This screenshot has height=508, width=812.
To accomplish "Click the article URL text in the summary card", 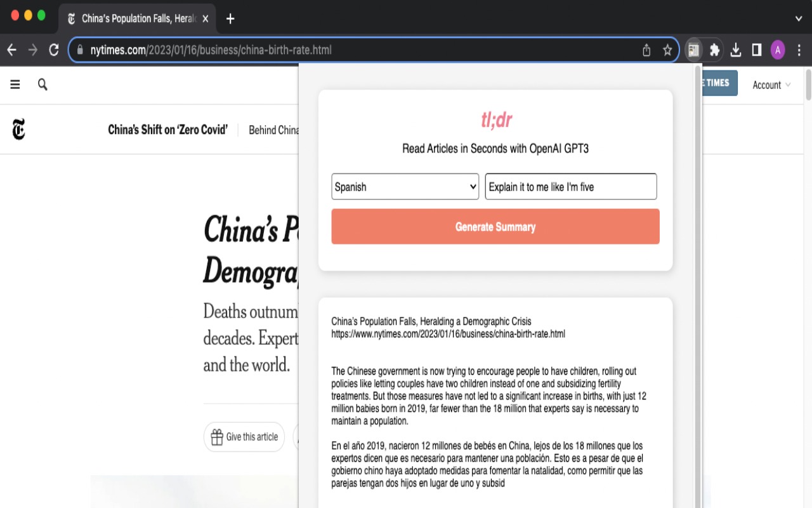I will pyautogui.click(x=448, y=334).
